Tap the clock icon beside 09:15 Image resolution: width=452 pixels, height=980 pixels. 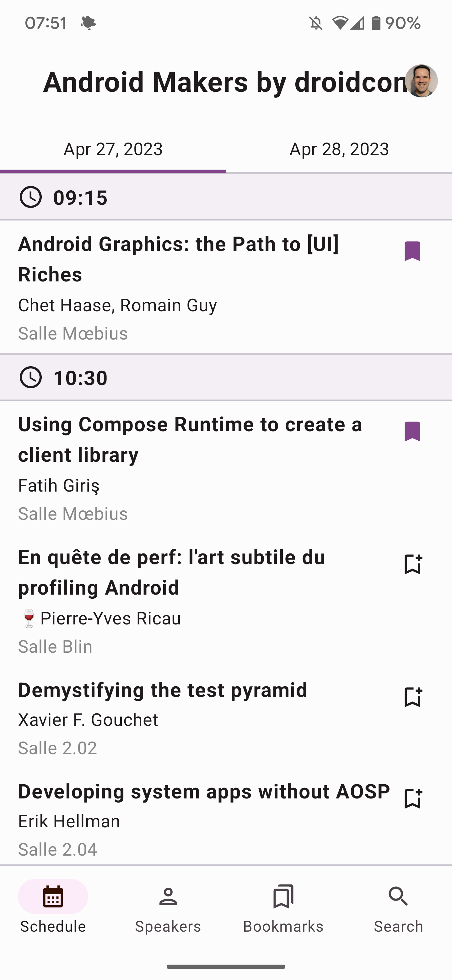[x=30, y=197]
